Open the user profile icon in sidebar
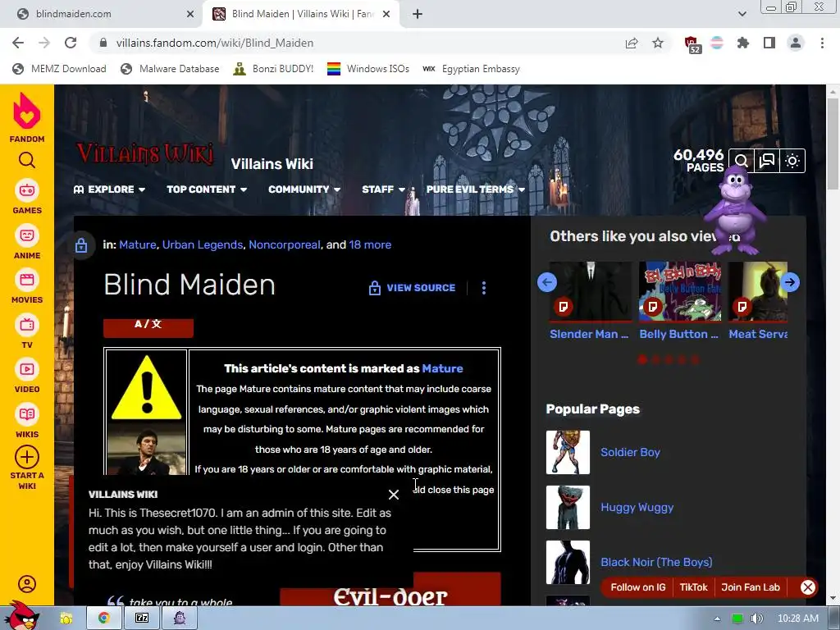Screen dimensions: 840x630 (27, 583)
